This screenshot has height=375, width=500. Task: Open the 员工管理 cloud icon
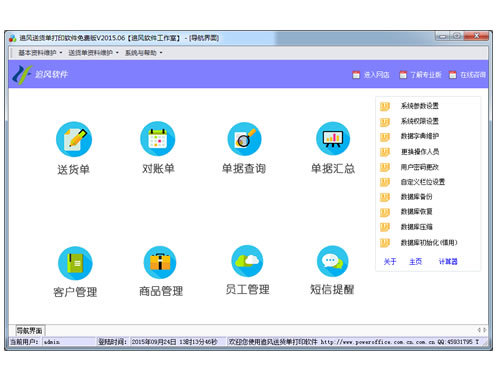[x=247, y=261]
